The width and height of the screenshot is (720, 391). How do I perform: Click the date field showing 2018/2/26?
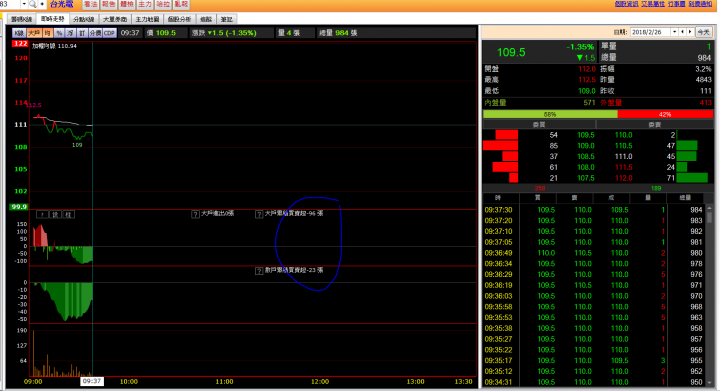tap(650, 32)
